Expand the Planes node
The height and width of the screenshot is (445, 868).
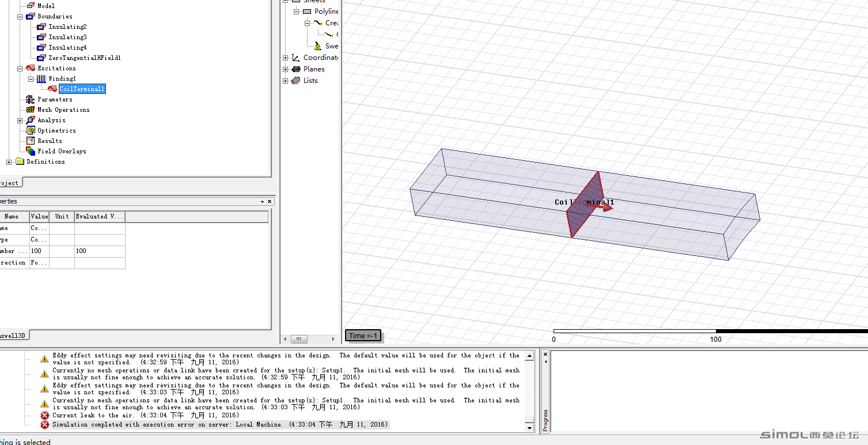coord(285,69)
